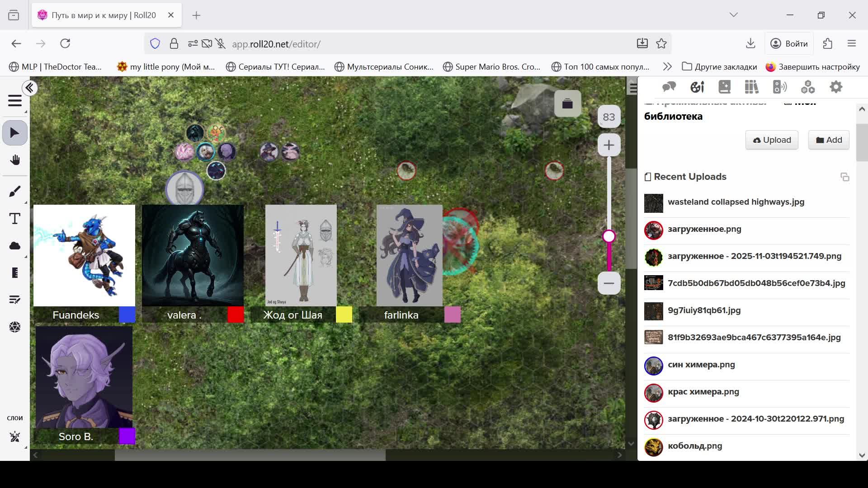
Task: Expand the bookmarks overflow chevron
Action: 667,66
